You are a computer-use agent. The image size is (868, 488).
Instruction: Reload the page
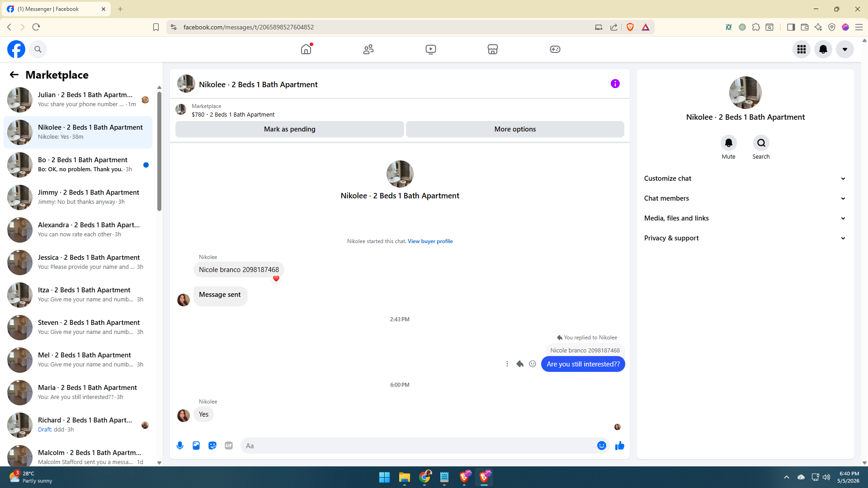(x=36, y=27)
